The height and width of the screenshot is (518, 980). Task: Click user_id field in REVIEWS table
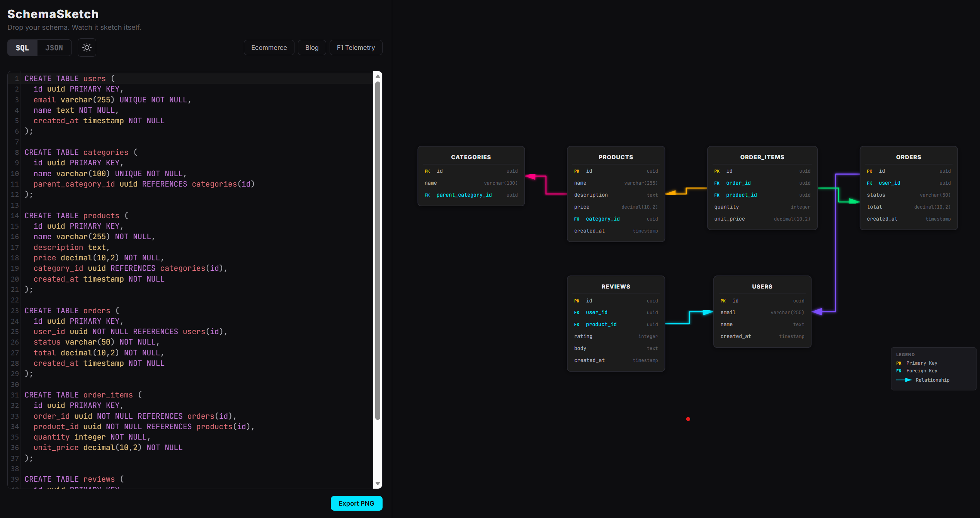(616, 312)
